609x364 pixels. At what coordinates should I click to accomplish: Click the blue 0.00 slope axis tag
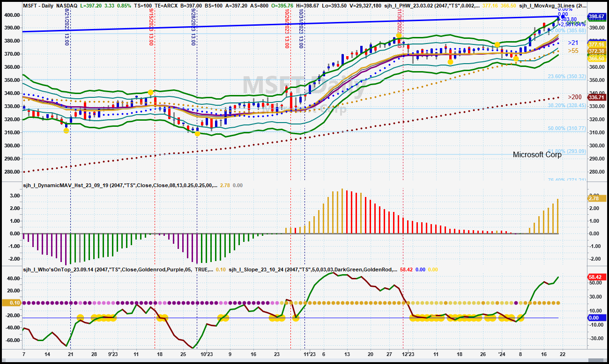[596, 318]
